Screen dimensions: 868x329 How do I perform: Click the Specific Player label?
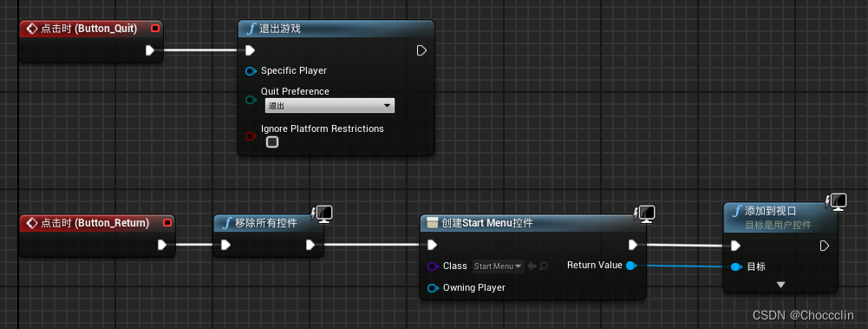tap(294, 71)
